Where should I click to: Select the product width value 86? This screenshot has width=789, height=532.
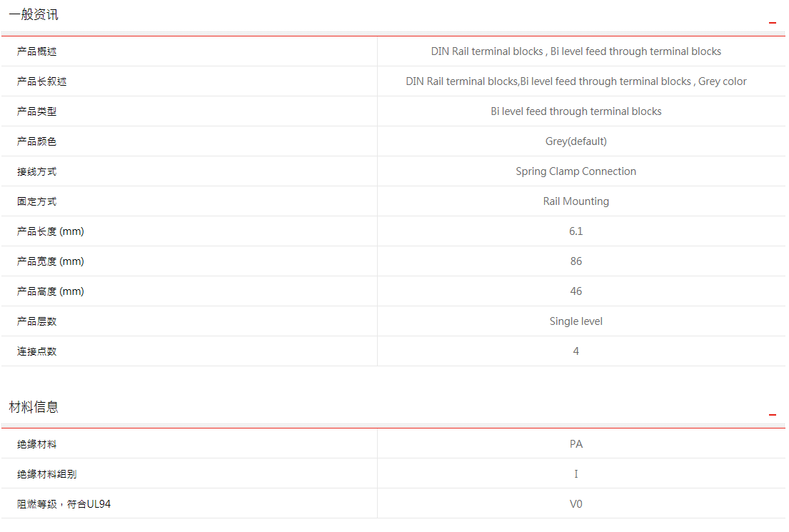coord(576,261)
